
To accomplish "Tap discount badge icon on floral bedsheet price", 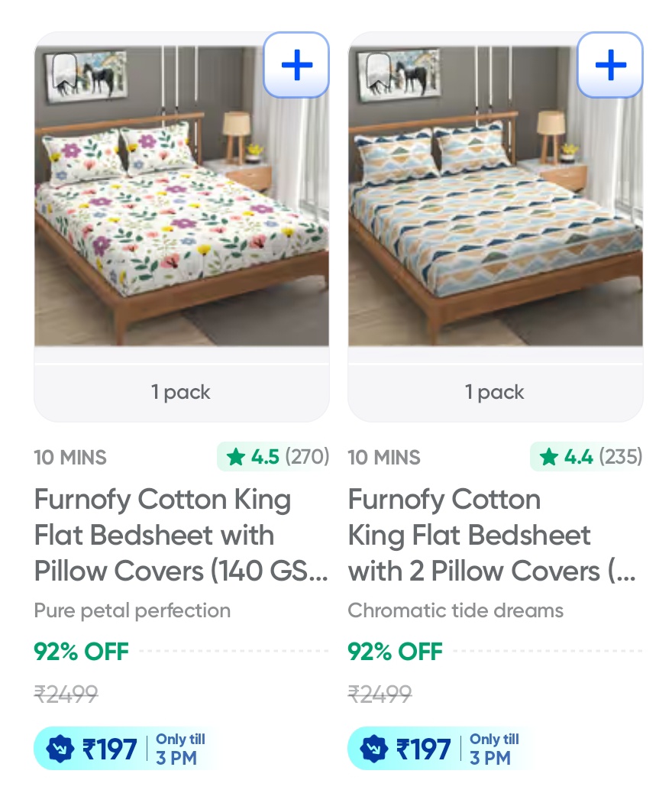I will (60, 749).
